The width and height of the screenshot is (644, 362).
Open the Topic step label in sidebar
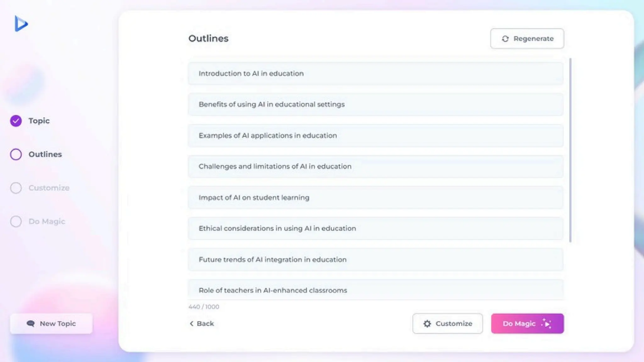pos(39,121)
